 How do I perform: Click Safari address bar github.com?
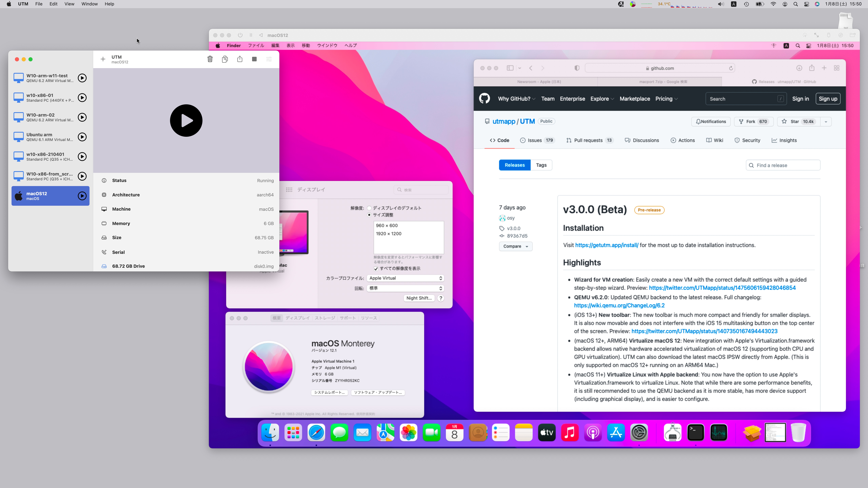pyautogui.click(x=660, y=68)
